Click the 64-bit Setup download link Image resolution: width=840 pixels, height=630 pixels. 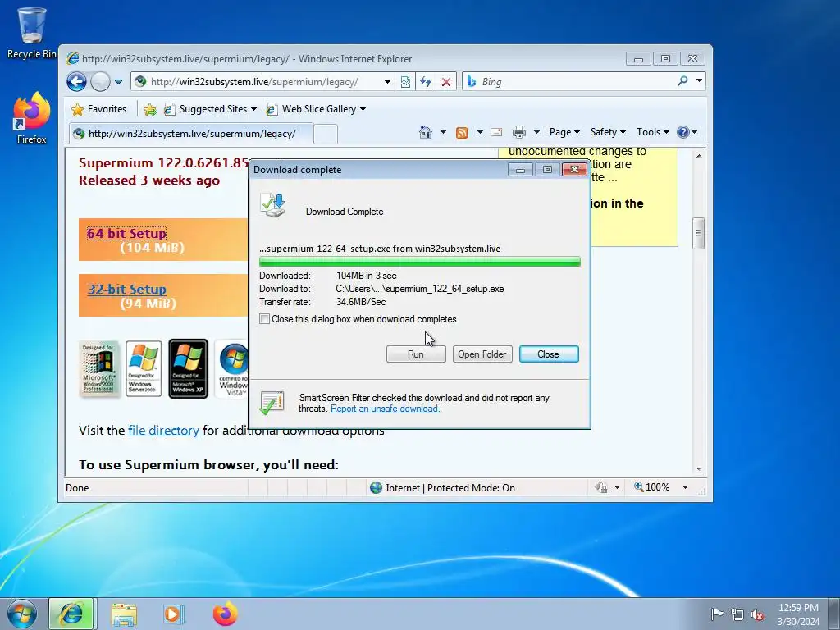click(x=126, y=234)
